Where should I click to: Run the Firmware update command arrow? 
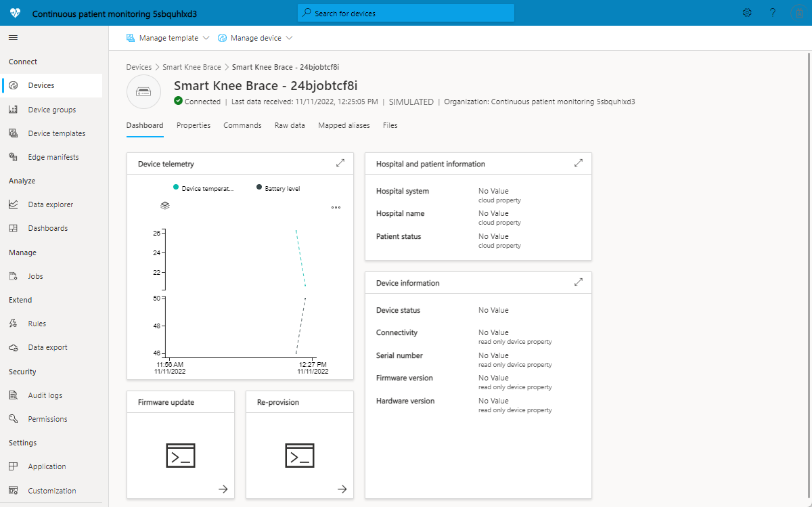point(223,489)
